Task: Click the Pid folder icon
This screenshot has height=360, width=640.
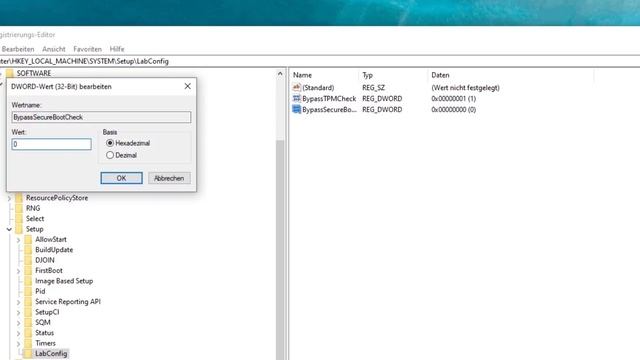Action: click(x=28, y=291)
